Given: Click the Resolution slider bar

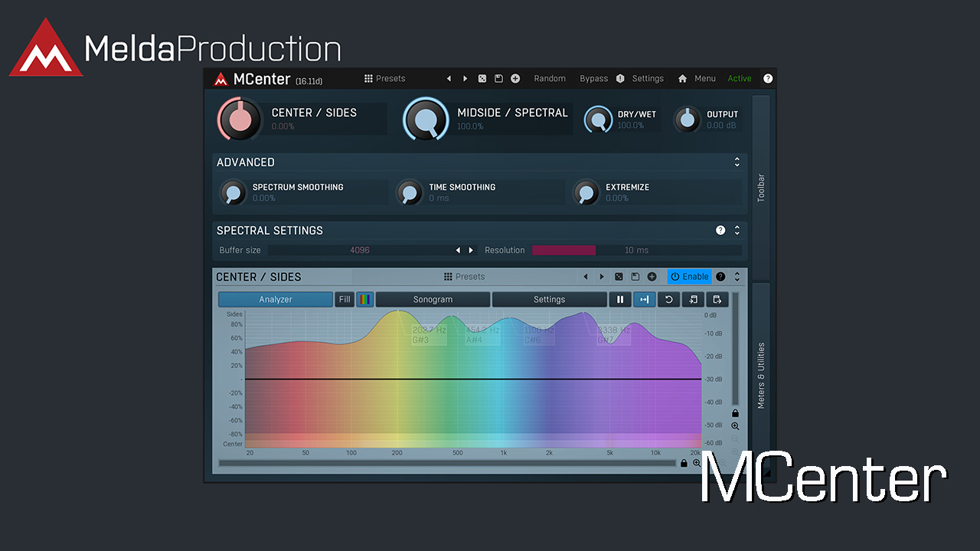Looking at the screenshot, I should pos(636,250).
